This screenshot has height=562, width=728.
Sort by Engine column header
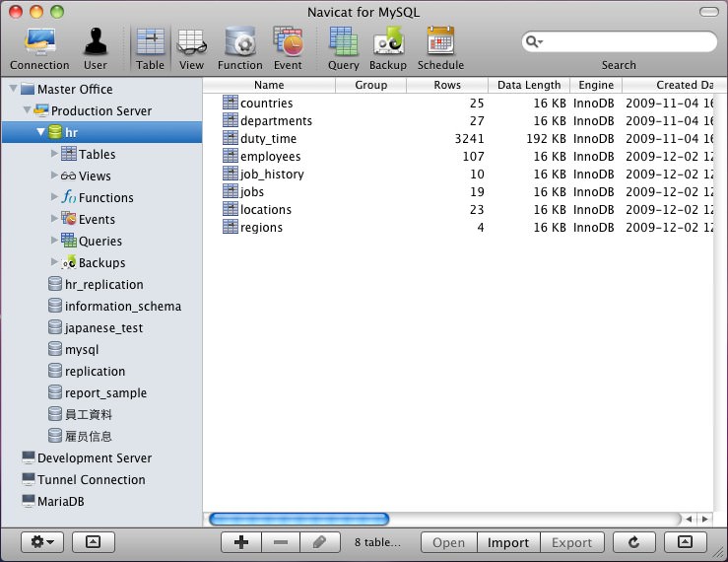click(596, 85)
